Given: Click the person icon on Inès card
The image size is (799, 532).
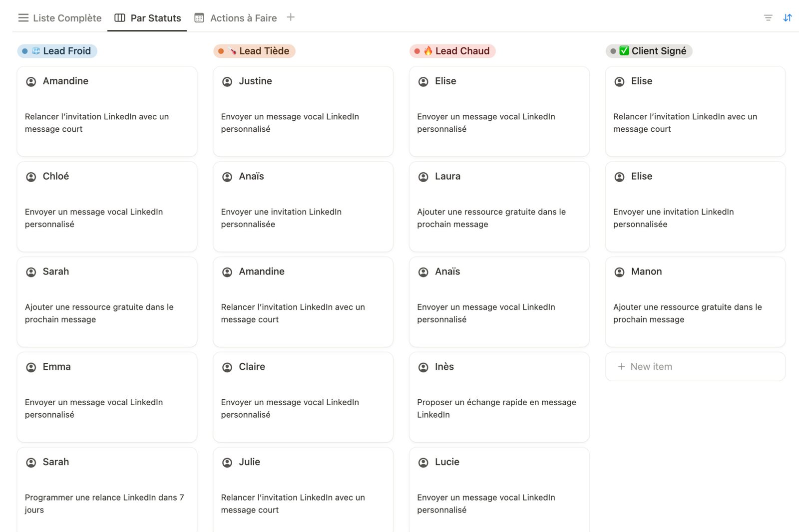Looking at the screenshot, I should pos(423,367).
